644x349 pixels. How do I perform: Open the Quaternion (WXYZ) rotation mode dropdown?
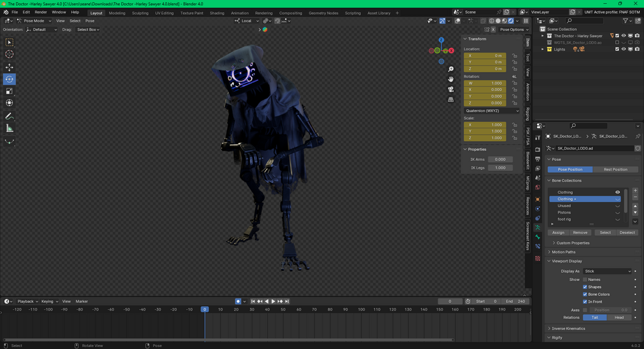(x=491, y=110)
